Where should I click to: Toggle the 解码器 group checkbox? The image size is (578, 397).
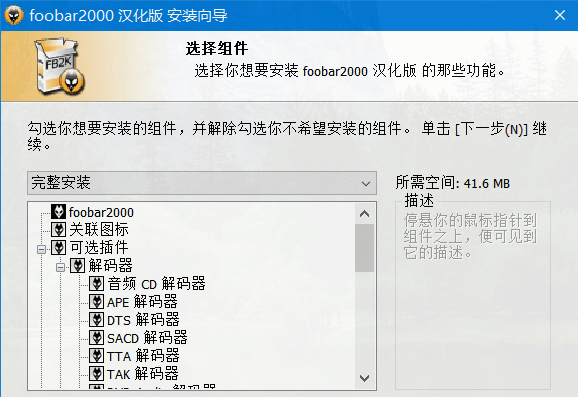point(77,265)
